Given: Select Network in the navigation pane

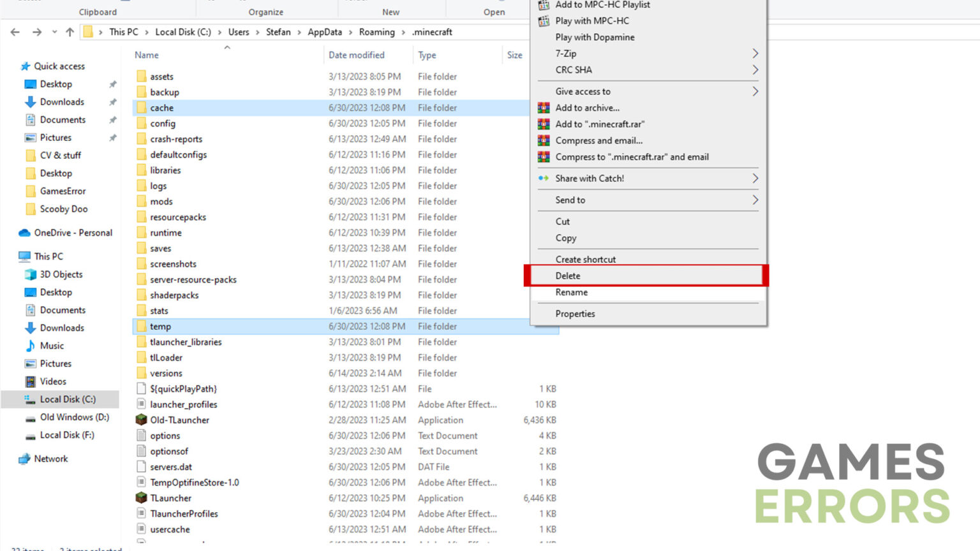Looking at the screenshot, I should tap(51, 459).
